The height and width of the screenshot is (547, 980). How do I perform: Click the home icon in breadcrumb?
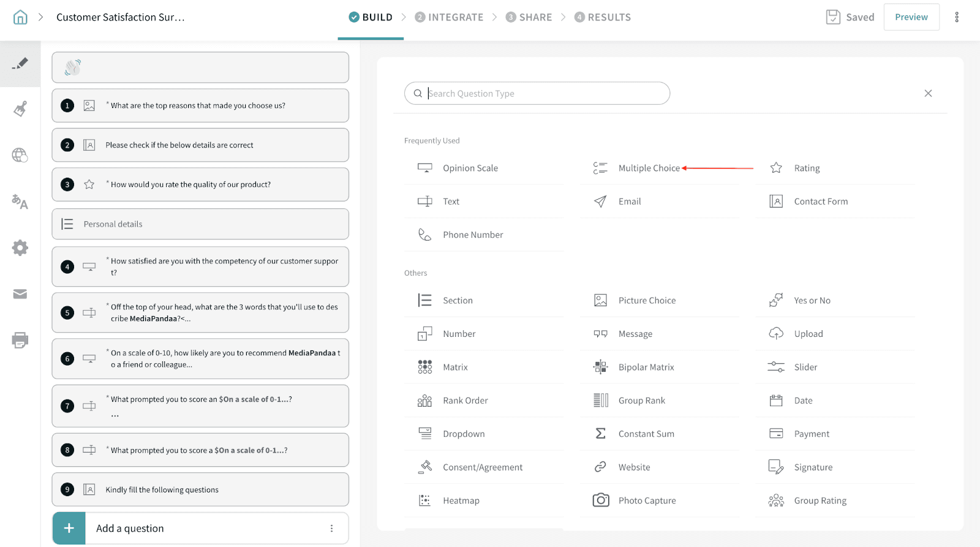click(20, 17)
